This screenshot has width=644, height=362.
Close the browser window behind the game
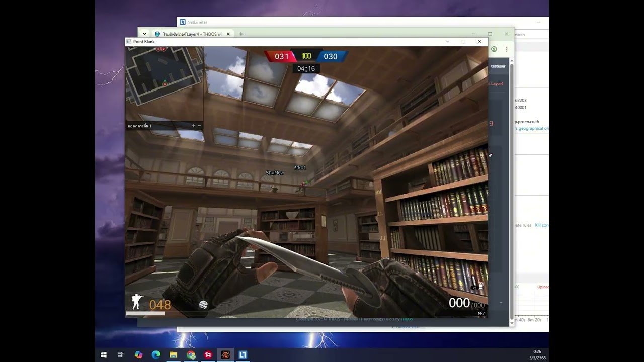click(506, 34)
